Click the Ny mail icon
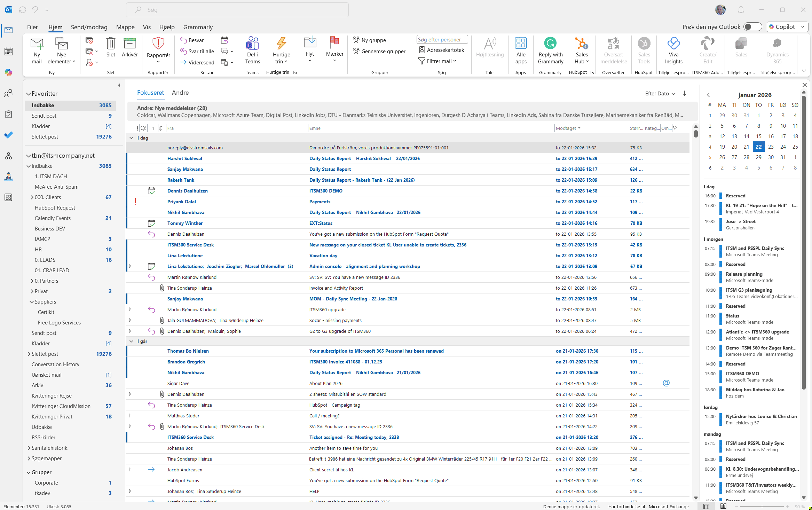The height and width of the screenshot is (510, 812). point(37,44)
